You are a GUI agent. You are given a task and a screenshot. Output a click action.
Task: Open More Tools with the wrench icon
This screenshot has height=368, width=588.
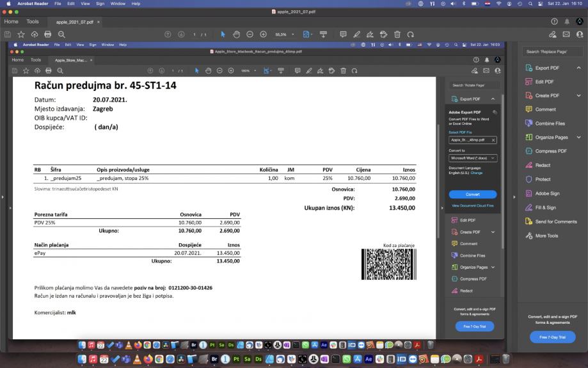click(x=546, y=236)
